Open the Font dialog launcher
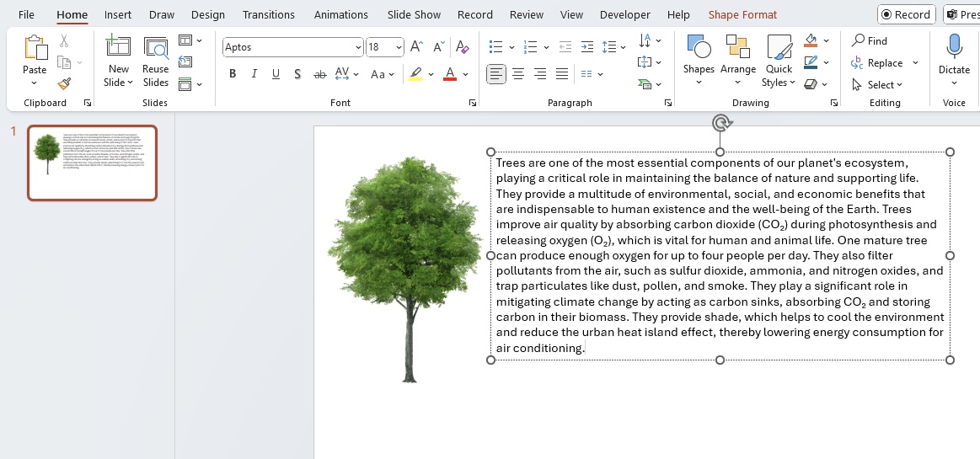Viewport: 980px width, 459px height. pos(472,103)
